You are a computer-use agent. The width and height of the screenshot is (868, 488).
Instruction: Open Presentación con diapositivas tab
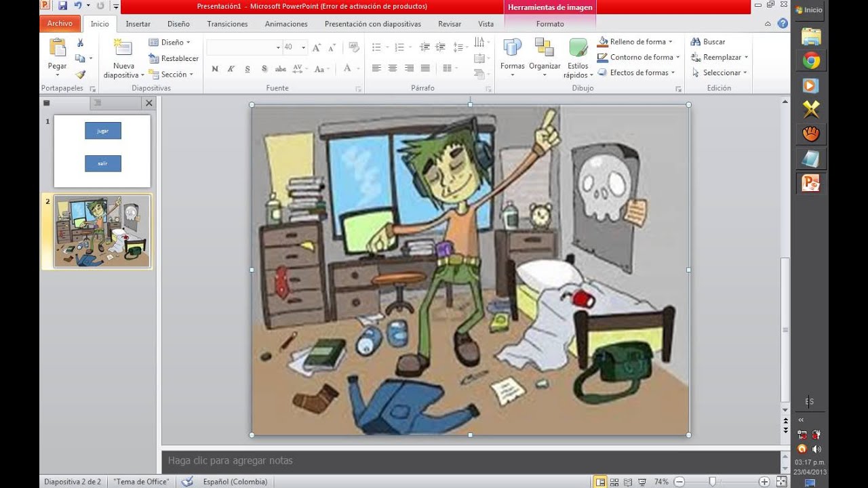pyautogui.click(x=373, y=24)
